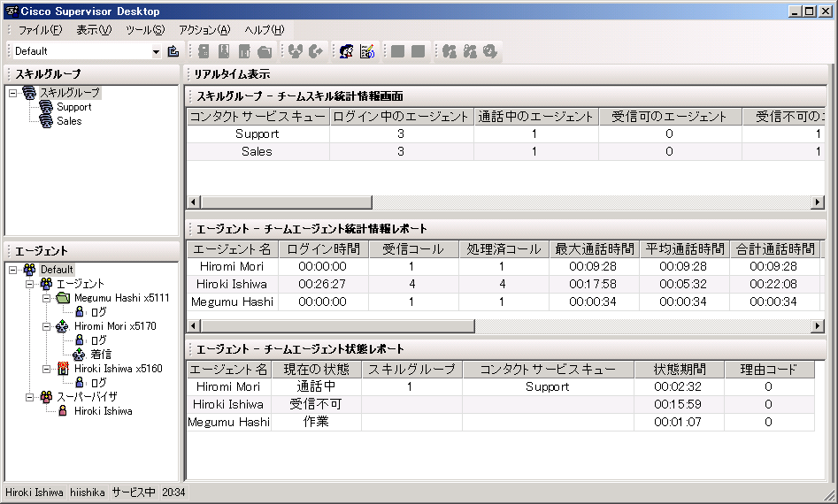The height and width of the screenshot is (504, 838).
Task: Click the 通話中 status cell for Hiromi Mori
Action: click(317, 386)
